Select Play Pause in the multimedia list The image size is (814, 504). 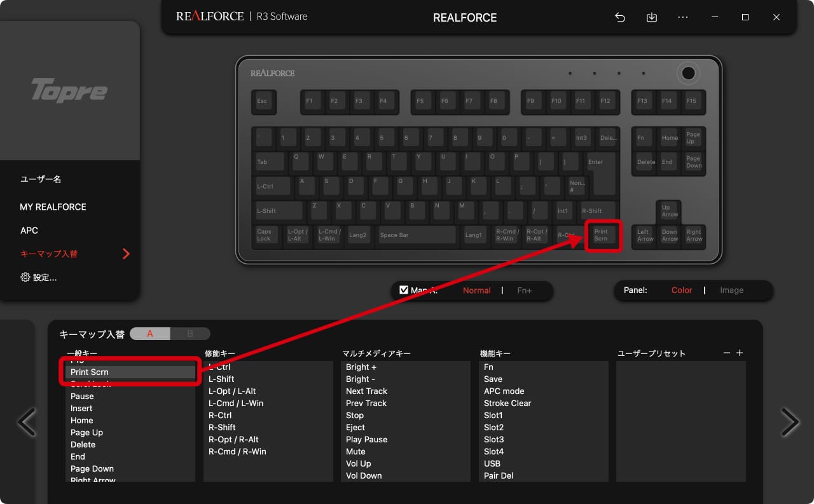406,439
